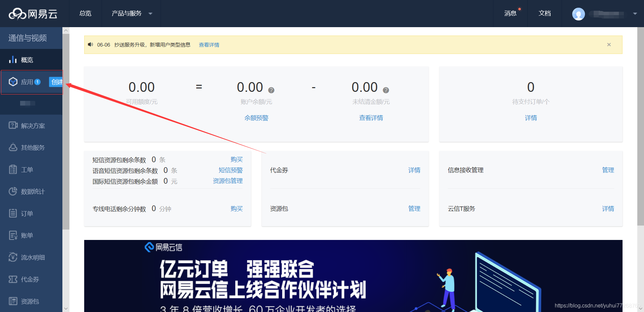Click 其他服务 sidebar label
The image size is (644, 312).
pos(33,148)
